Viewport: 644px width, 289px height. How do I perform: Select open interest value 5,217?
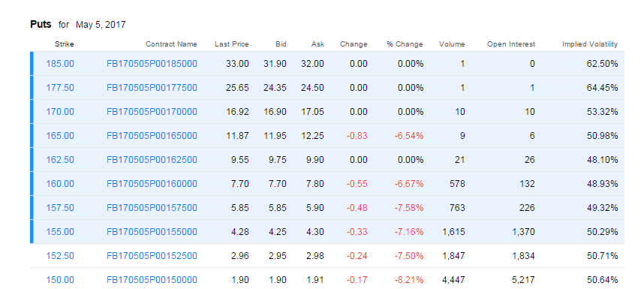tap(523, 280)
